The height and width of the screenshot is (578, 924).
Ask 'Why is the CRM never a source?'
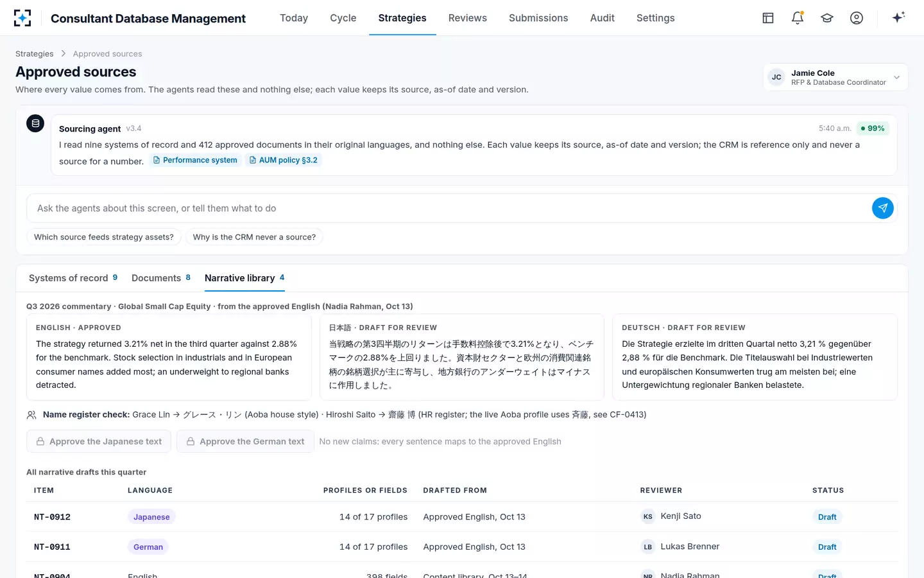[254, 237]
